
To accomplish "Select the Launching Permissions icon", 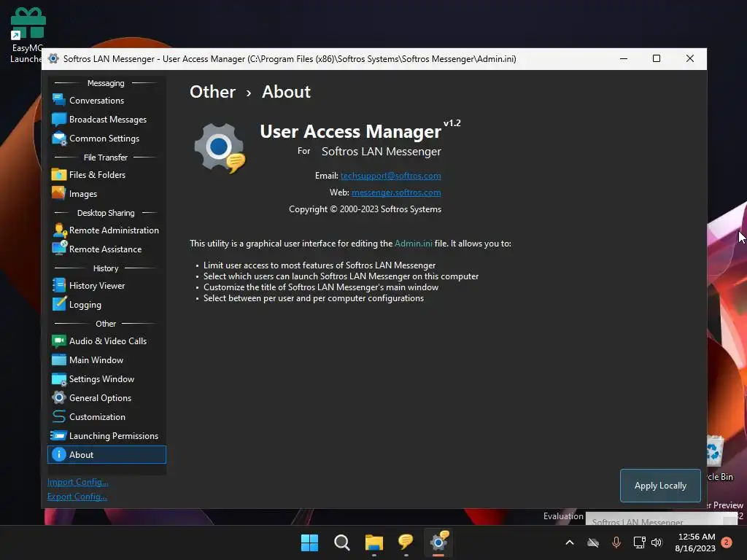I will [x=58, y=435].
